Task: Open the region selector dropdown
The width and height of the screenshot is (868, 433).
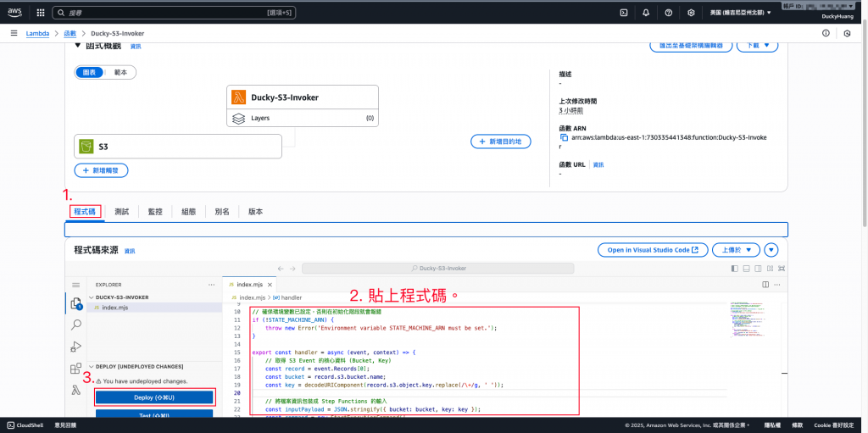Action: (740, 12)
